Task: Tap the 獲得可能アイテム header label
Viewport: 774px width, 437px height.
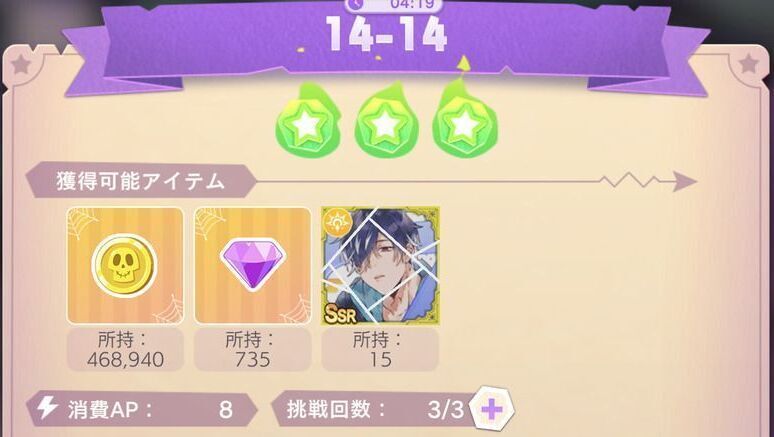Action: point(141,182)
